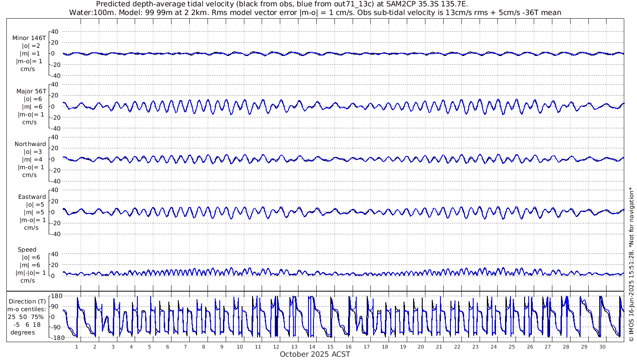Click the 'Speed' panel label
The image size is (637, 364).
tap(27, 250)
